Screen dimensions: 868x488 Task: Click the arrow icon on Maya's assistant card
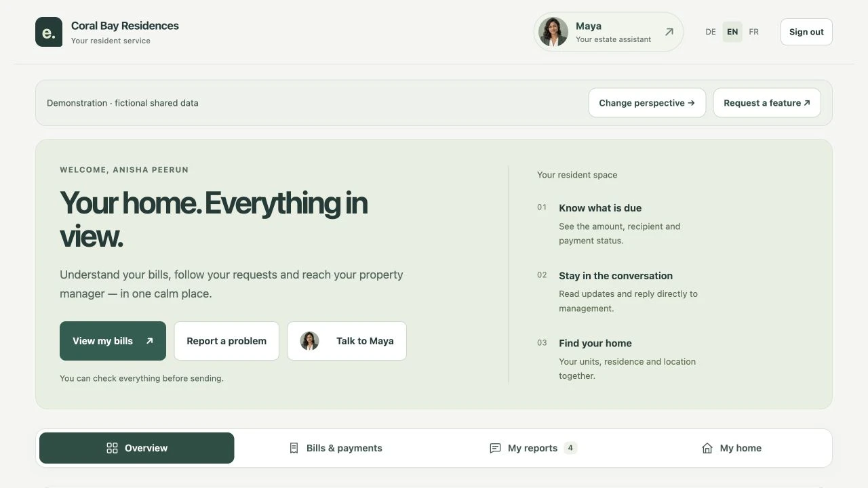pos(669,32)
